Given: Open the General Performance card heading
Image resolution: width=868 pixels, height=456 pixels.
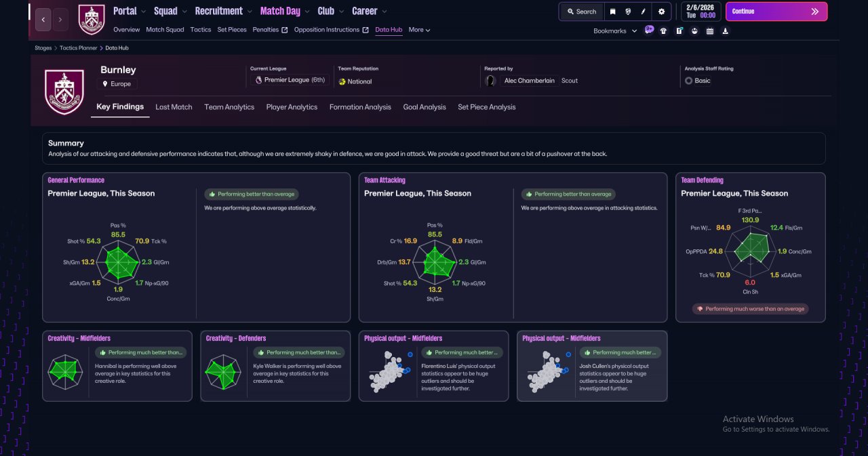Looking at the screenshot, I should point(76,180).
